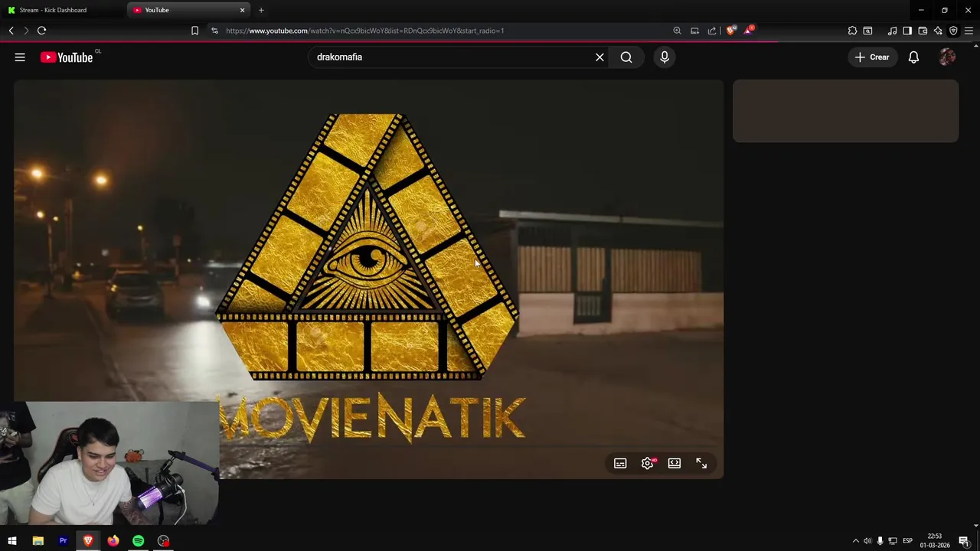Reload the YouTube page
The image size is (980, 551).
pyautogui.click(x=42, y=31)
